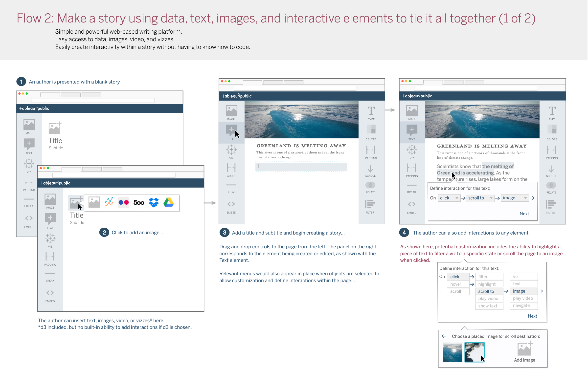Click Next in the expanded interaction panel

(x=533, y=316)
